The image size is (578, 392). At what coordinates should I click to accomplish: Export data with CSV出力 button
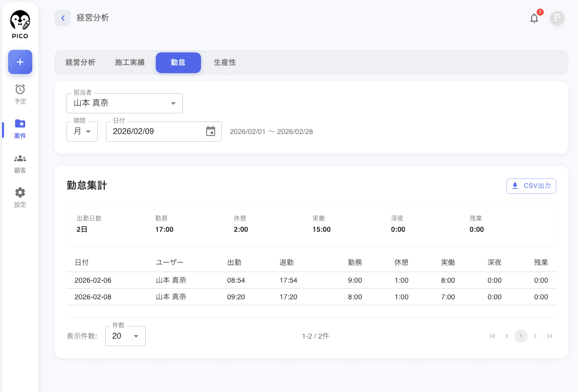[x=531, y=186]
